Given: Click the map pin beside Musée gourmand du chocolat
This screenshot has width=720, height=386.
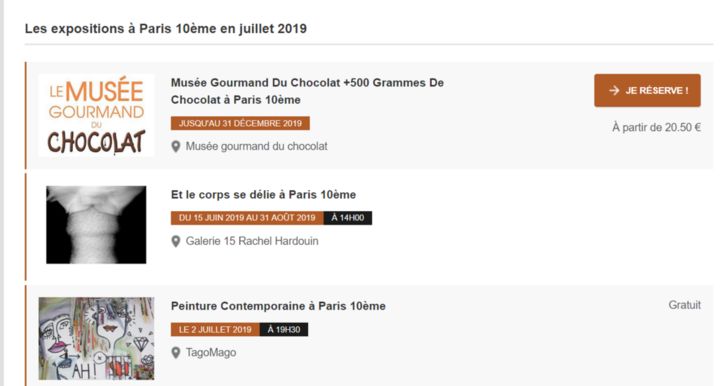Looking at the screenshot, I should coord(175,146).
